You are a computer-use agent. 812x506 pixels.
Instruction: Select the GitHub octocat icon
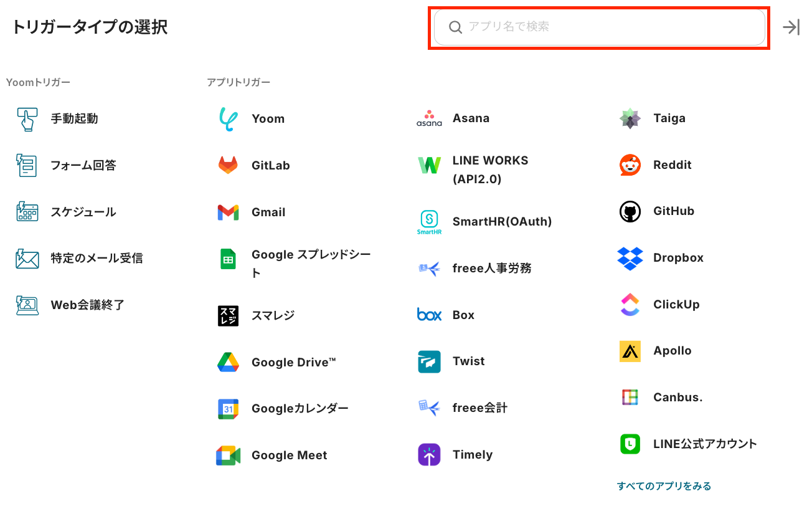click(x=630, y=211)
